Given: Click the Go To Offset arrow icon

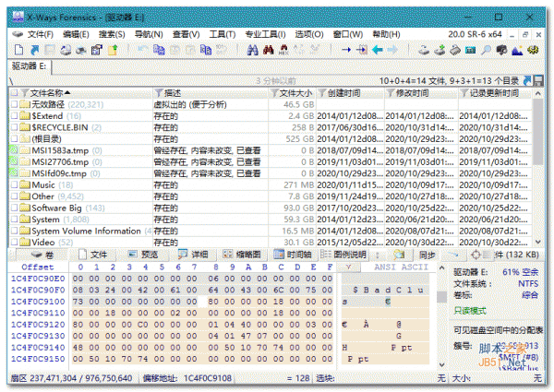Looking at the screenshot, I should (x=346, y=49).
